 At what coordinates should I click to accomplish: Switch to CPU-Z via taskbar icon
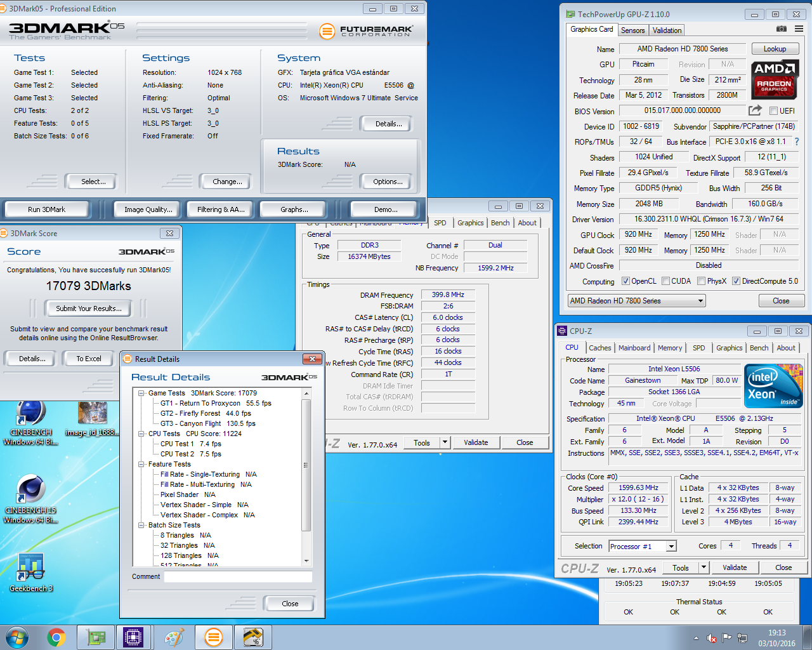[x=134, y=637]
